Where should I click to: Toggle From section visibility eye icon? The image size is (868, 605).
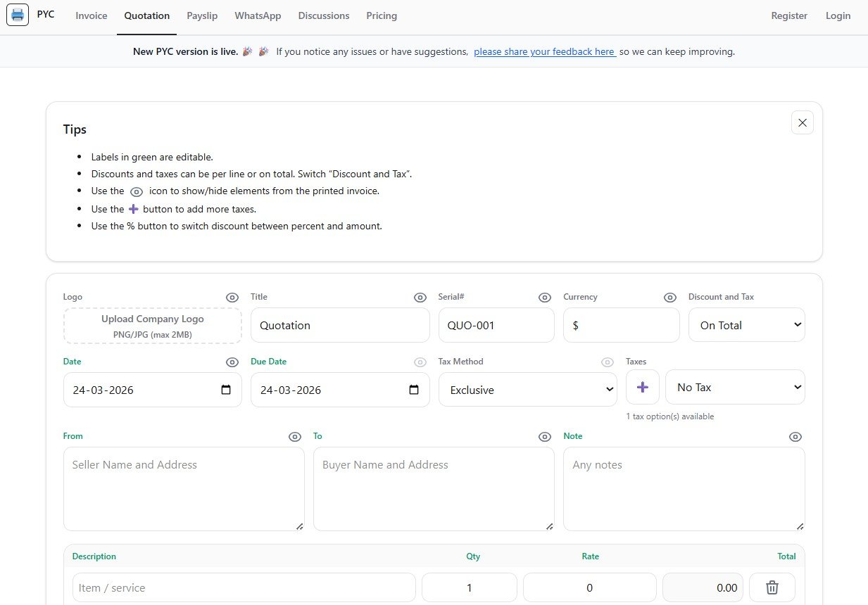[295, 437]
